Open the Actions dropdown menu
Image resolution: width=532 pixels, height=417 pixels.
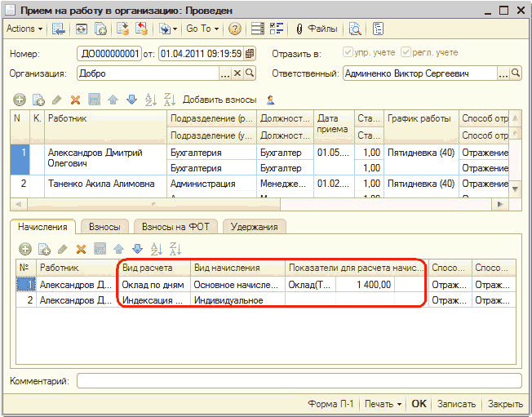(23, 29)
